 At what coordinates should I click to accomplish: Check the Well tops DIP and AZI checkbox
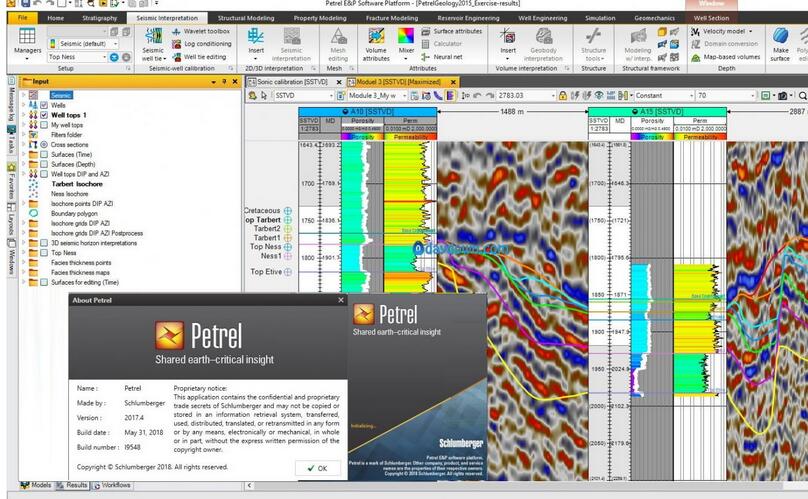tap(44, 174)
